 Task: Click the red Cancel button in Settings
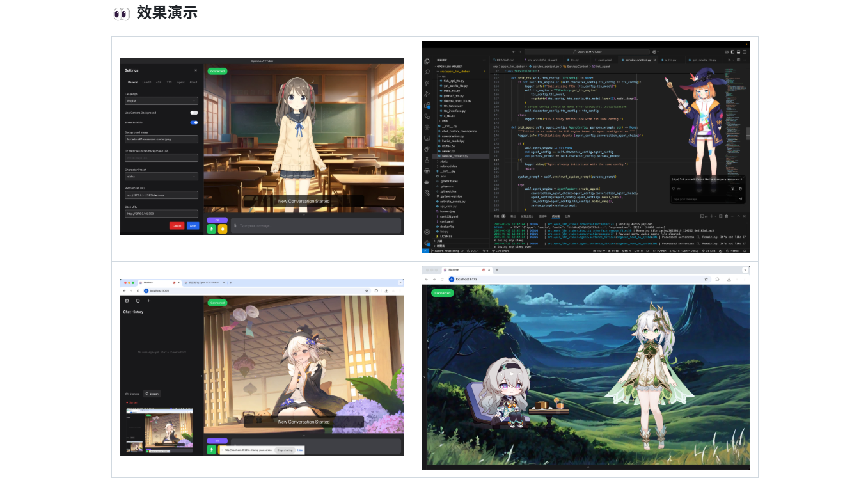click(177, 225)
